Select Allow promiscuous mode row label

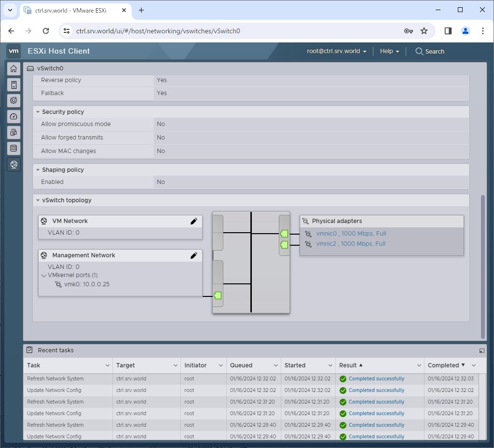[x=76, y=124]
